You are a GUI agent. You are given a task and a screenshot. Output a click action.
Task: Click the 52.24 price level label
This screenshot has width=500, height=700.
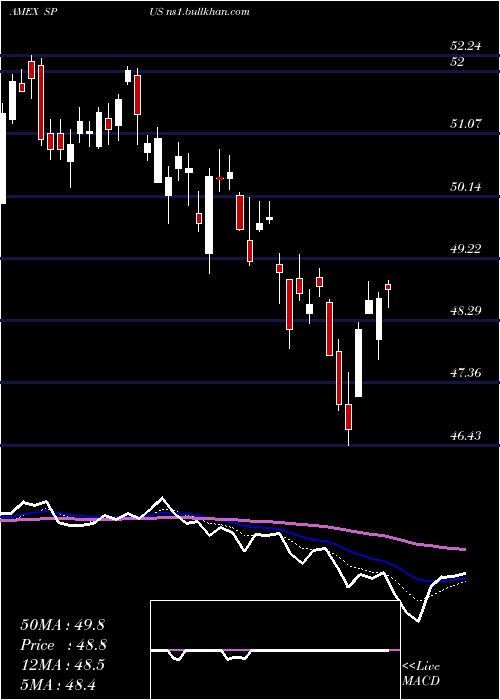click(466, 46)
